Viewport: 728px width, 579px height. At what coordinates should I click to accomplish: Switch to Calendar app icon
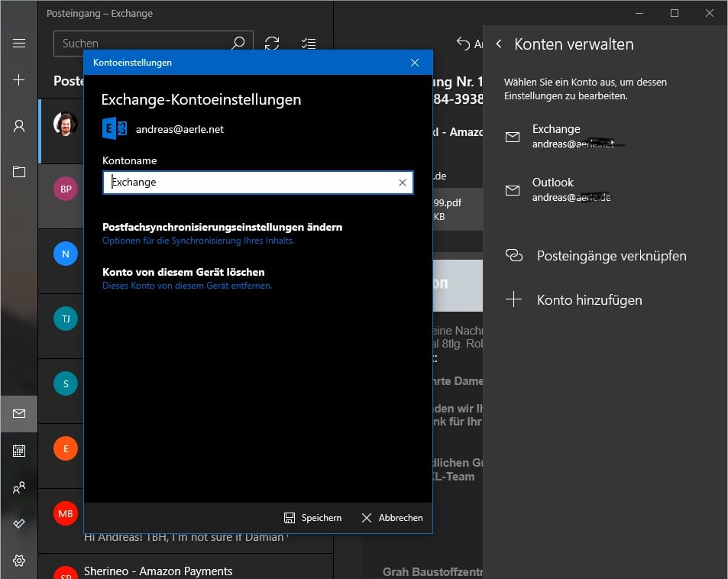19,451
